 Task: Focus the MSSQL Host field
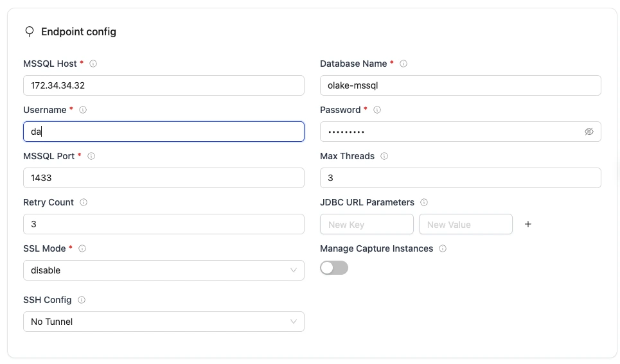[164, 85]
